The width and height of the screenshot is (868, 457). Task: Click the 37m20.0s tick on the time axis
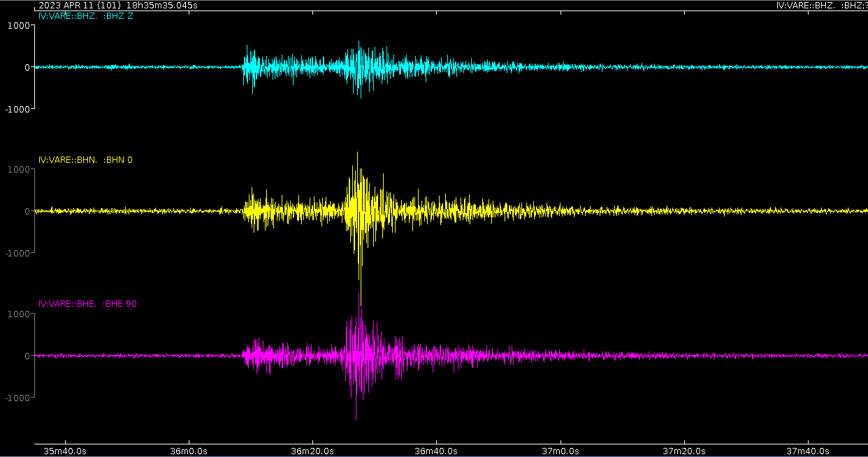point(684,451)
